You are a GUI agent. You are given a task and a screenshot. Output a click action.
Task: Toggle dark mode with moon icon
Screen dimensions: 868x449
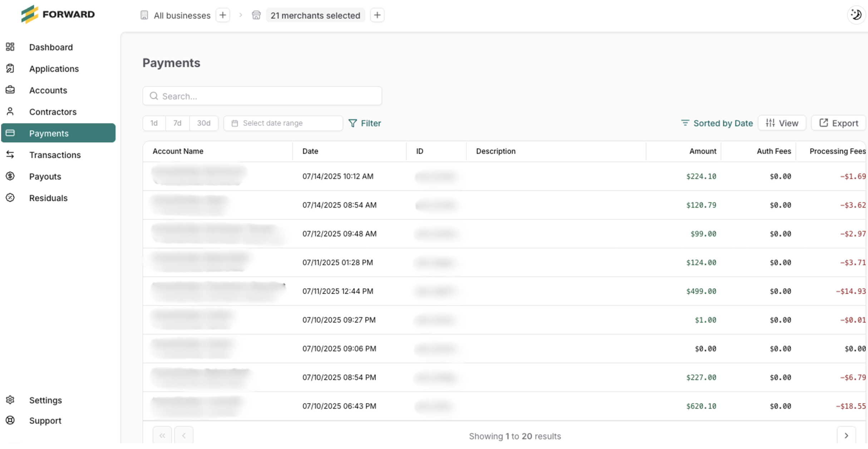pos(856,15)
